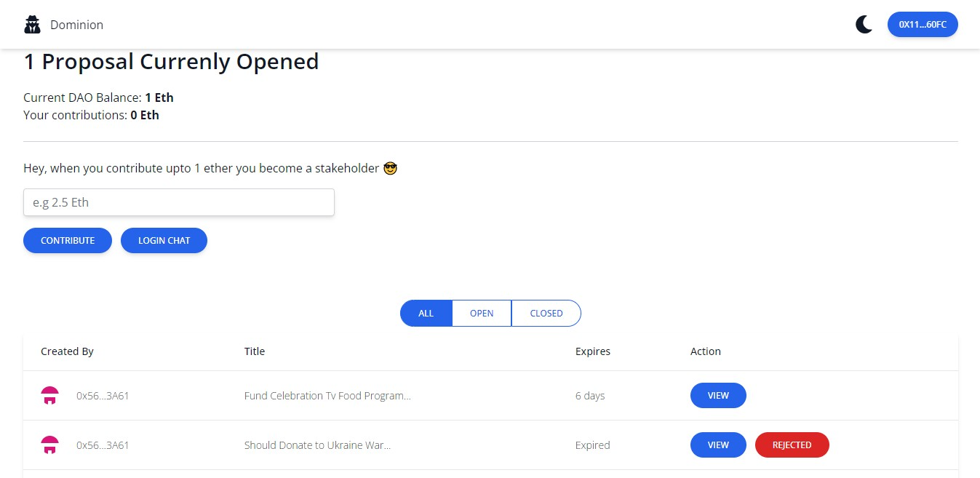View the Fund Celebration Tv Food proposal
Viewport: 980px width, 478px height.
point(718,396)
